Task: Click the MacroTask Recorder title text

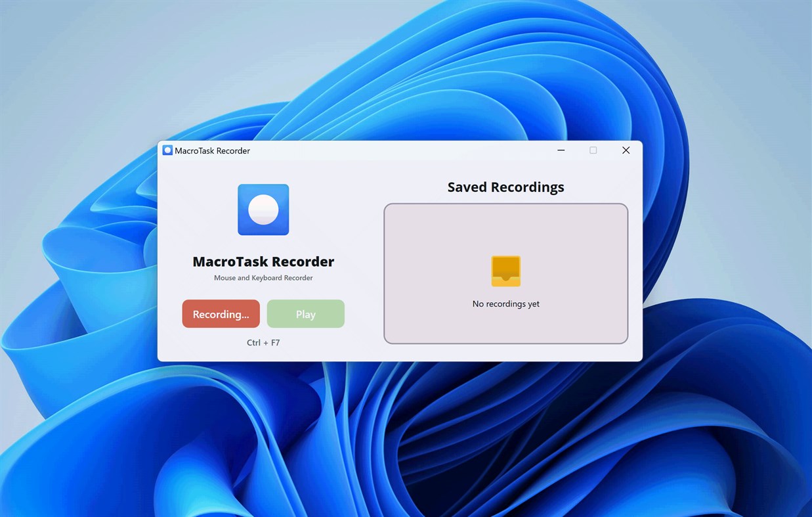Action: (x=263, y=261)
